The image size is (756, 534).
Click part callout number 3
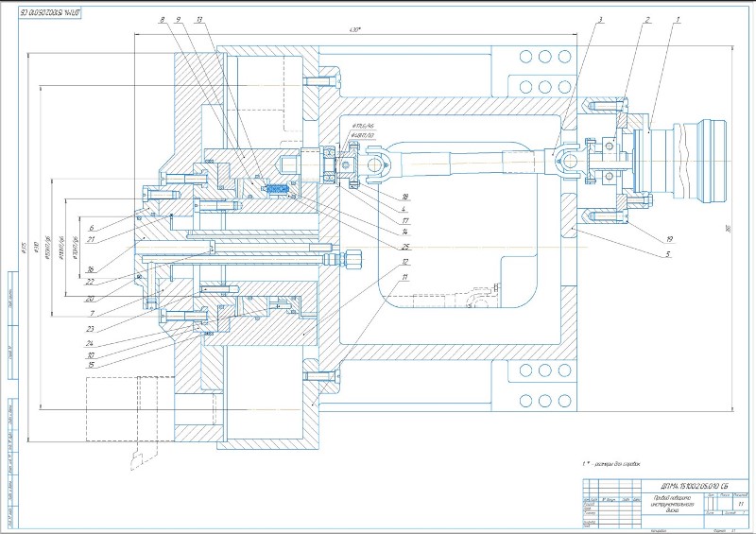coord(600,19)
